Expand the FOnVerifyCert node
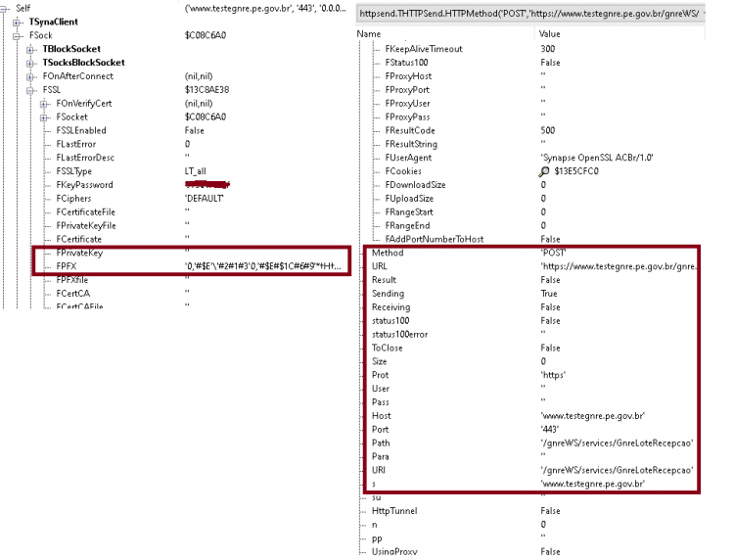 (x=44, y=104)
